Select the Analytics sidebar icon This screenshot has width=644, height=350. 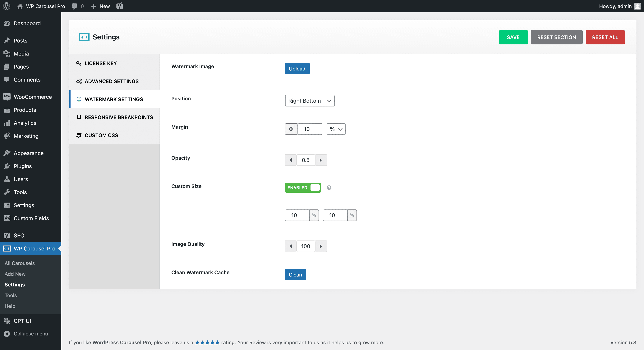pyautogui.click(x=7, y=123)
